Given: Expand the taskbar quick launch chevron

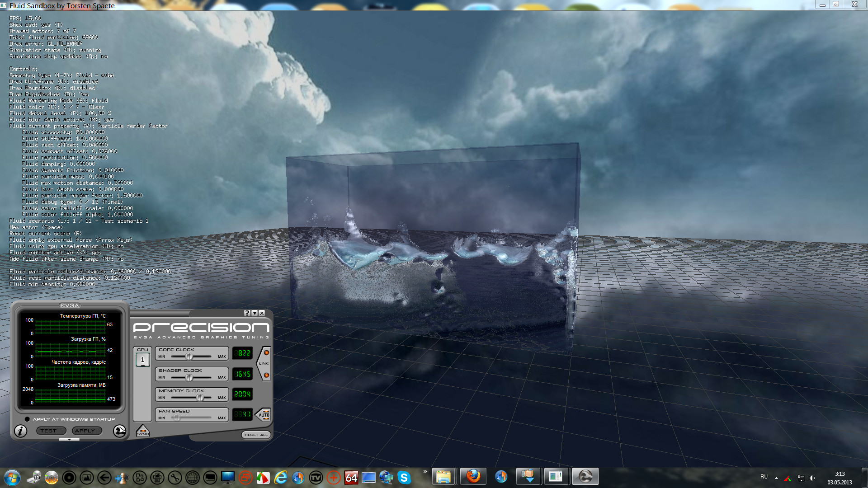Looking at the screenshot, I should click(425, 472).
